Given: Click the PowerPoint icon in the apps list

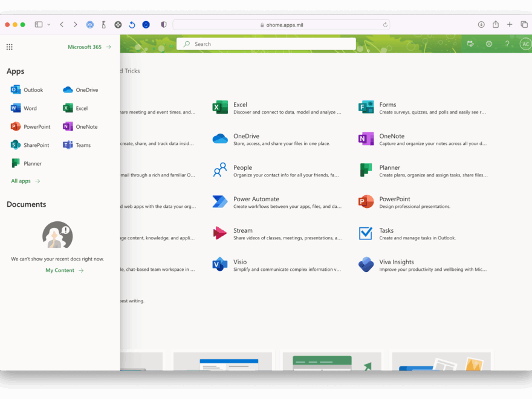Looking at the screenshot, I should pyautogui.click(x=366, y=201).
